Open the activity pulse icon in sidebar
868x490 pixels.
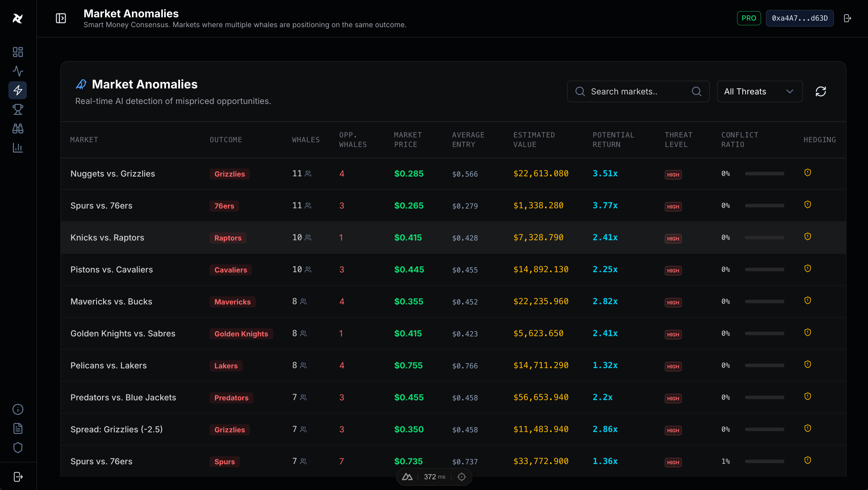point(18,71)
